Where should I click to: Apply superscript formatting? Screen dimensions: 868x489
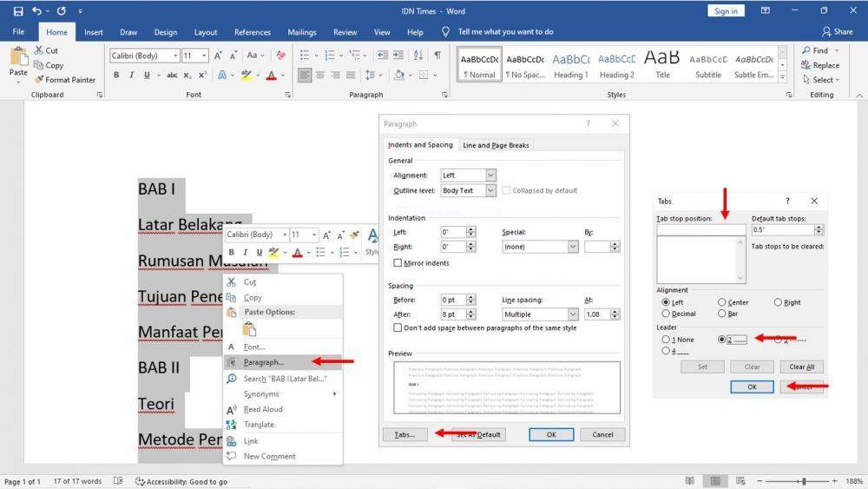(202, 75)
